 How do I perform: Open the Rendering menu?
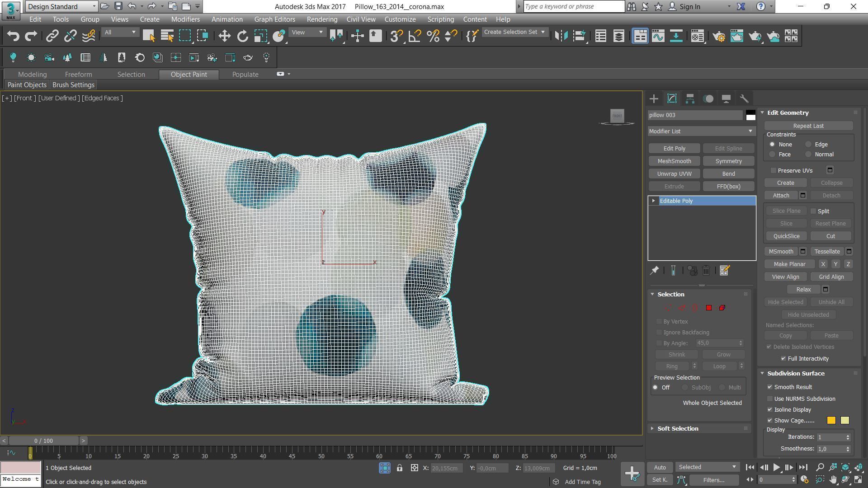click(x=322, y=19)
